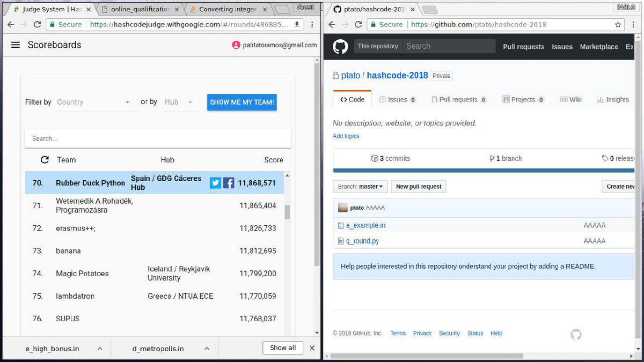View the 3 commits link
644x362 pixels.
391,159
